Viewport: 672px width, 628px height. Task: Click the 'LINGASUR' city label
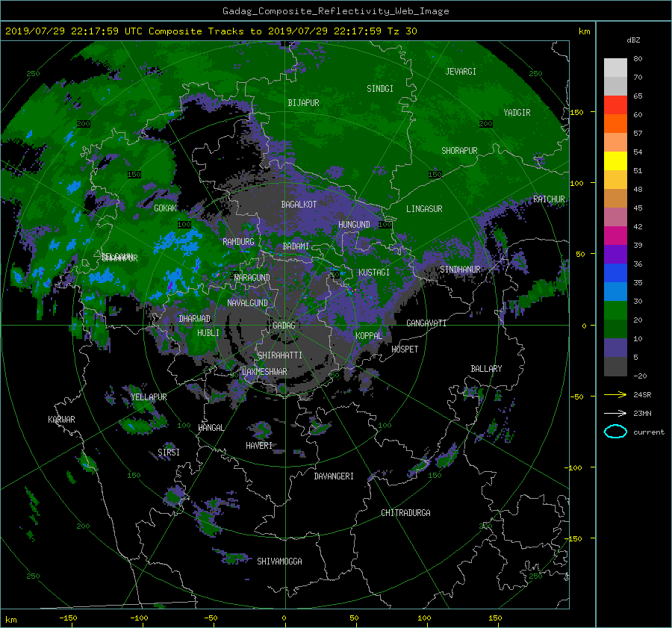pyautogui.click(x=424, y=209)
